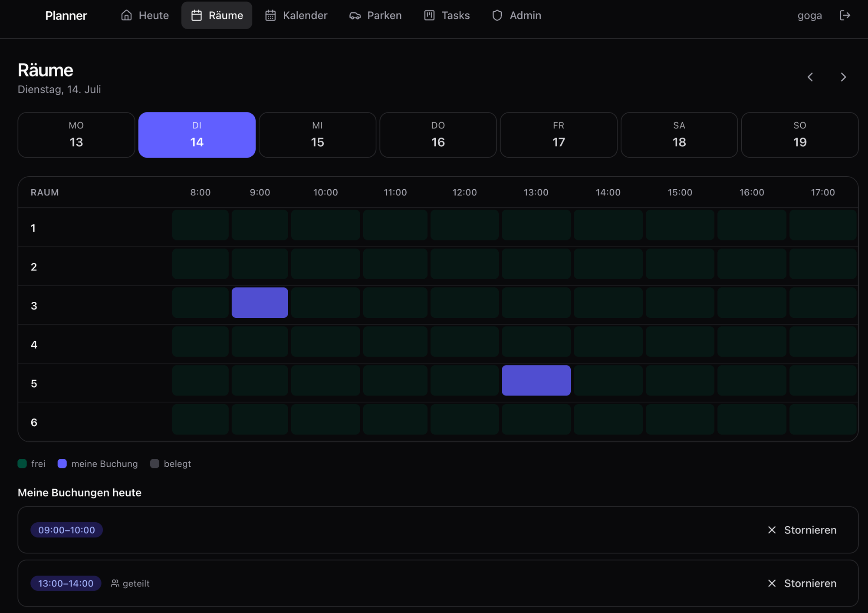
Task: Click the 8:00 column header
Action: click(201, 192)
